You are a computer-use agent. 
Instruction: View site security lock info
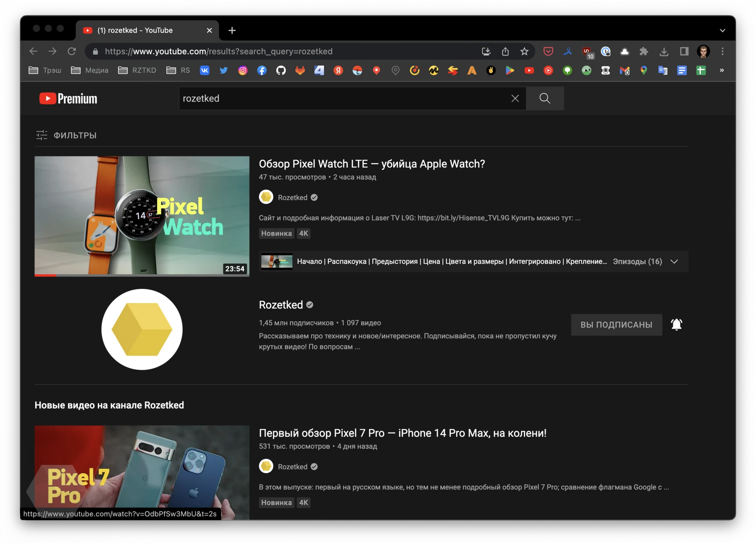pyautogui.click(x=95, y=51)
